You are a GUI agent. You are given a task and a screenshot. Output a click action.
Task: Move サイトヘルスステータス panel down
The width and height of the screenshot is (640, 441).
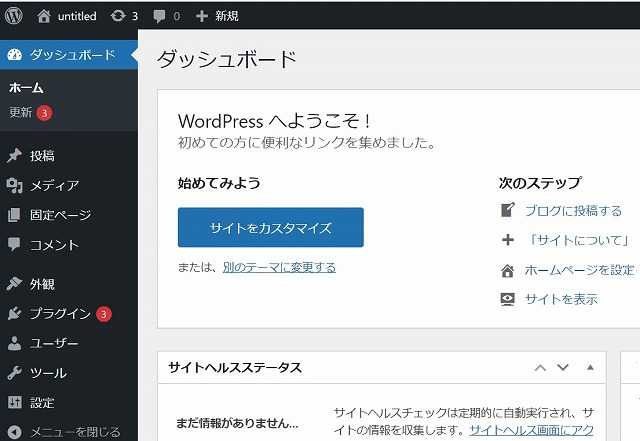[565, 368]
